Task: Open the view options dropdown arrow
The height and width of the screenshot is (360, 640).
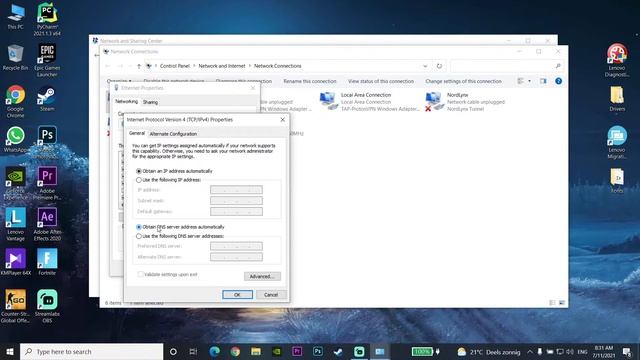Action: 529,81
